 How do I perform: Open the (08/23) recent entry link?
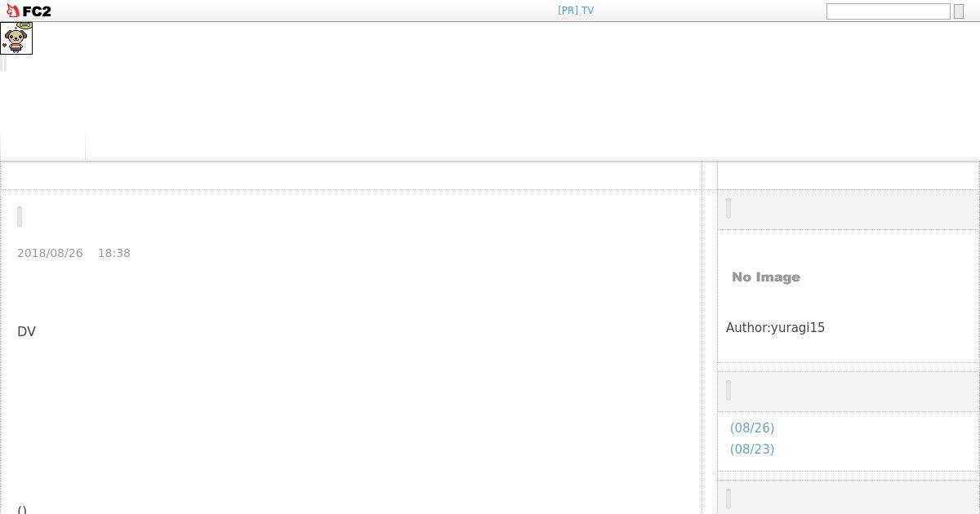[x=752, y=449]
